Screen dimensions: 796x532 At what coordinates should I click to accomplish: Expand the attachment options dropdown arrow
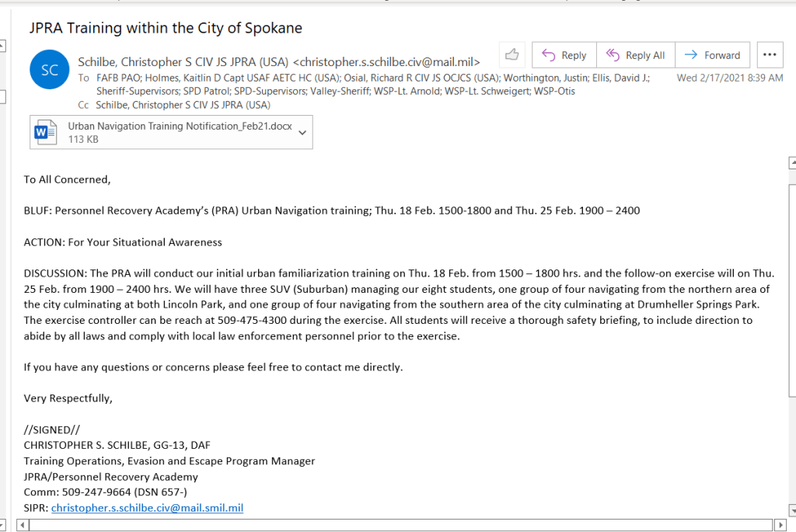point(303,132)
